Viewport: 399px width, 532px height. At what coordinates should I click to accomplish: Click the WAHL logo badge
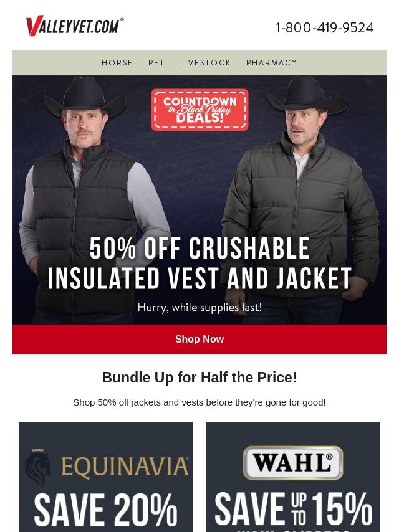(293, 463)
